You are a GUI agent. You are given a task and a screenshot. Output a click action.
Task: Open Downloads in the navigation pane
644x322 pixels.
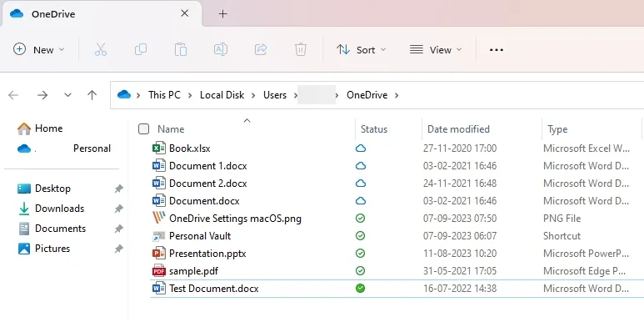pyautogui.click(x=52, y=209)
